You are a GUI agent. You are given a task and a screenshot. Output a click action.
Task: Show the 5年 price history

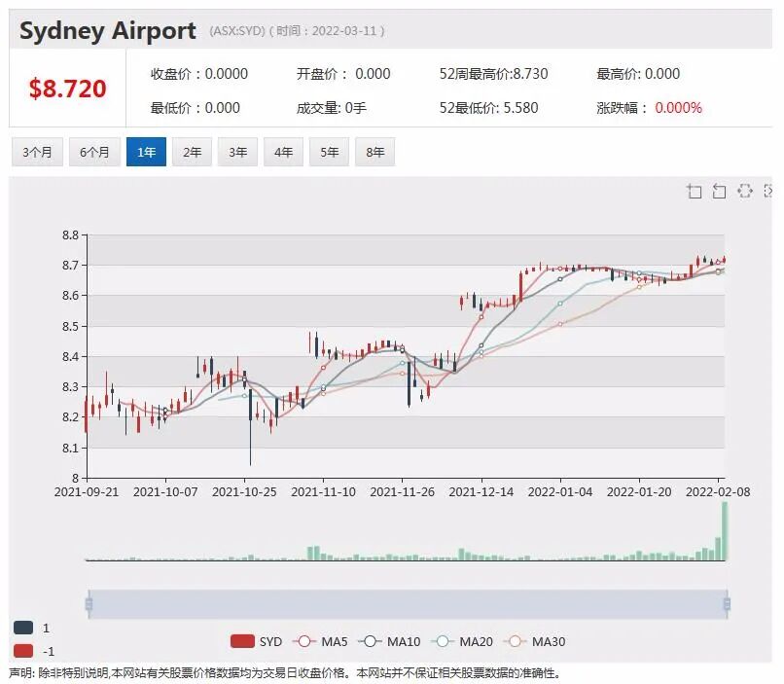(329, 152)
